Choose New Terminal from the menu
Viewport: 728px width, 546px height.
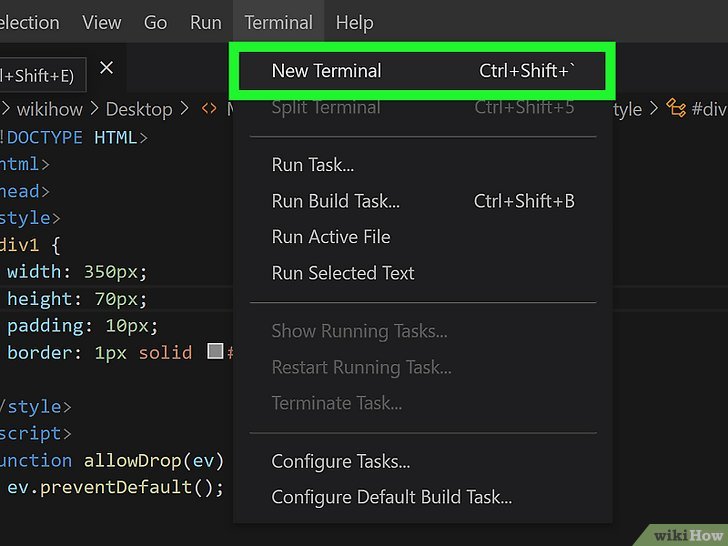(422, 71)
